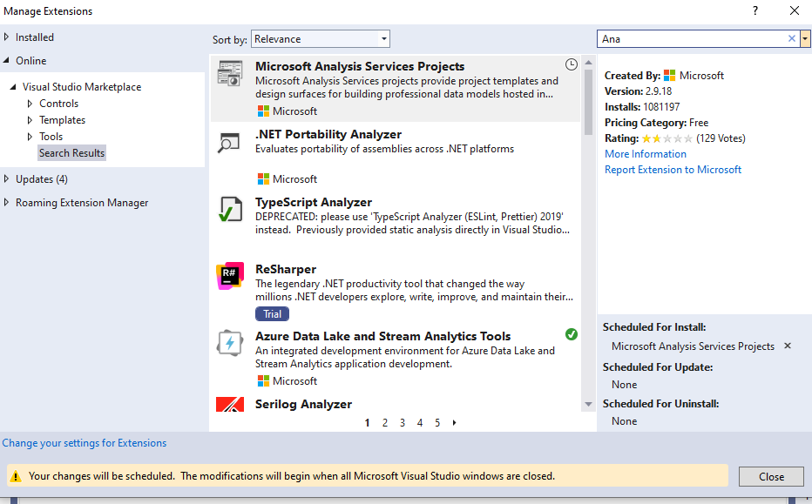Select the Serilog Analyzer title

303,404
